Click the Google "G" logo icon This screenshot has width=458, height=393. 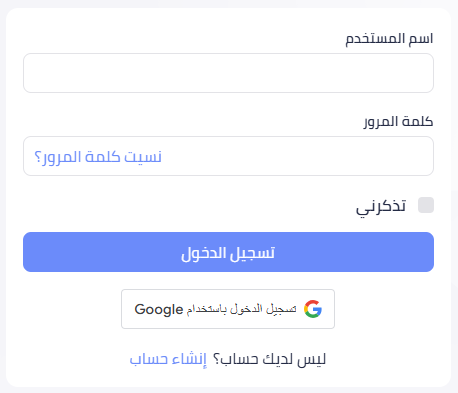click(313, 309)
